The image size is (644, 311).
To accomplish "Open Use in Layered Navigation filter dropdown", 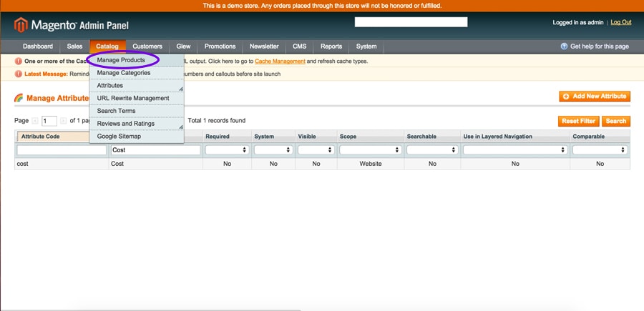I will 515,150.
